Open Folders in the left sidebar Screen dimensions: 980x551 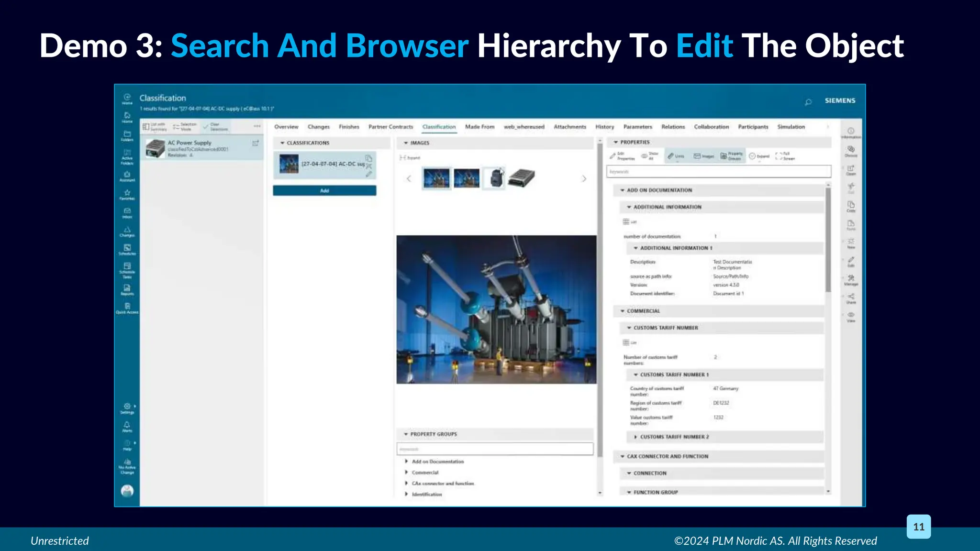tap(127, 136)
